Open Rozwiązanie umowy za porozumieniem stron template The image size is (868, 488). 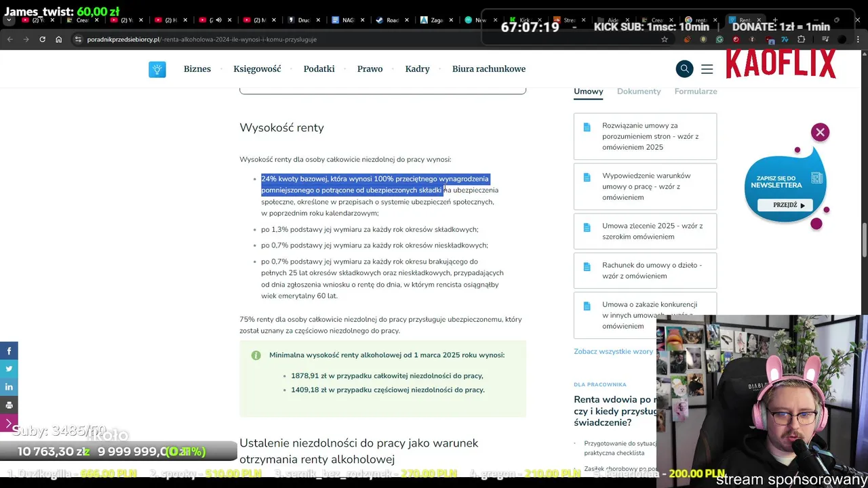coord(645,136)
